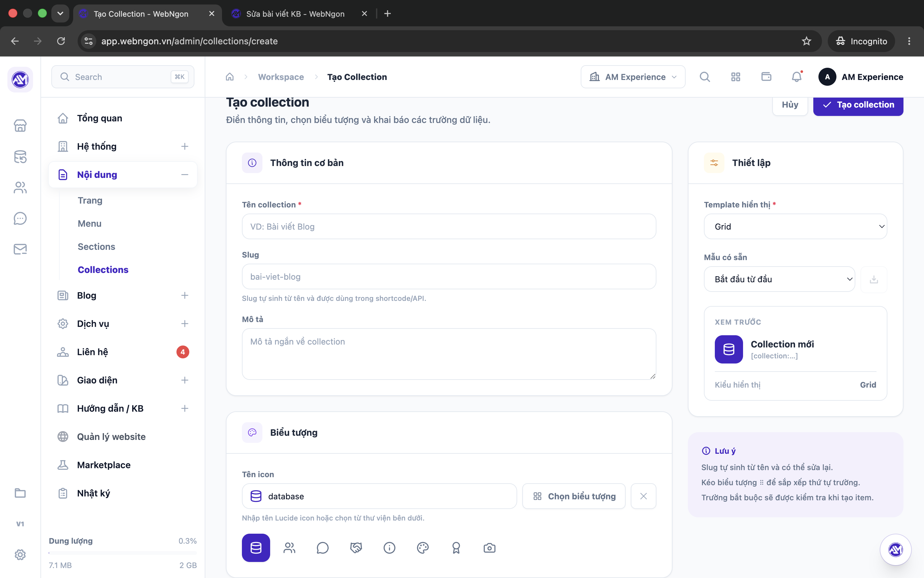The height and width of the screenshot is (578, 924).
Task: Open the Nhật ký menu item
Action: 123,494
